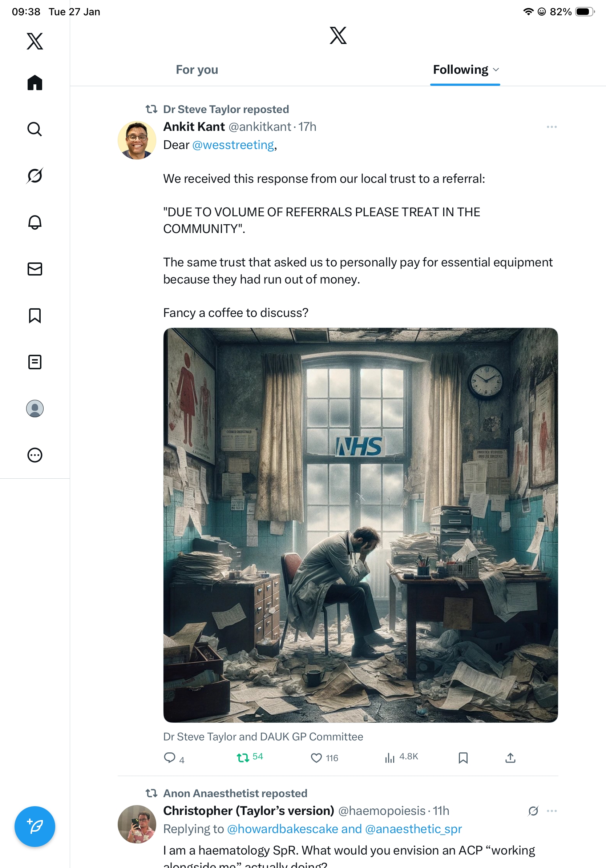Switch to the For you tab
The height and width of the screenshot is (868, 606).
tap(197, 69)
